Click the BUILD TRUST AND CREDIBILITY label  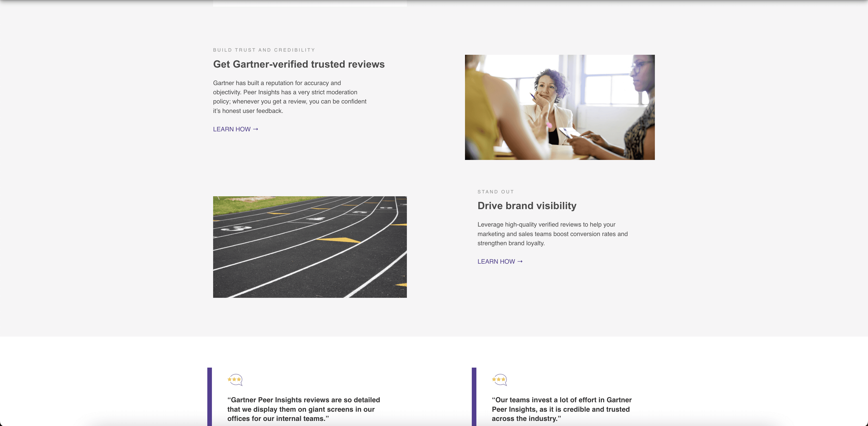(264, 50)
